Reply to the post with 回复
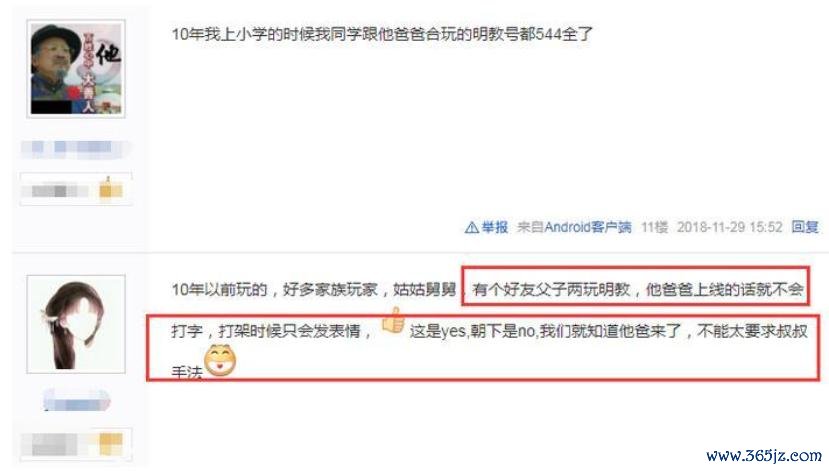This screenshot has height=471, width=829. (x=805, y=227)
